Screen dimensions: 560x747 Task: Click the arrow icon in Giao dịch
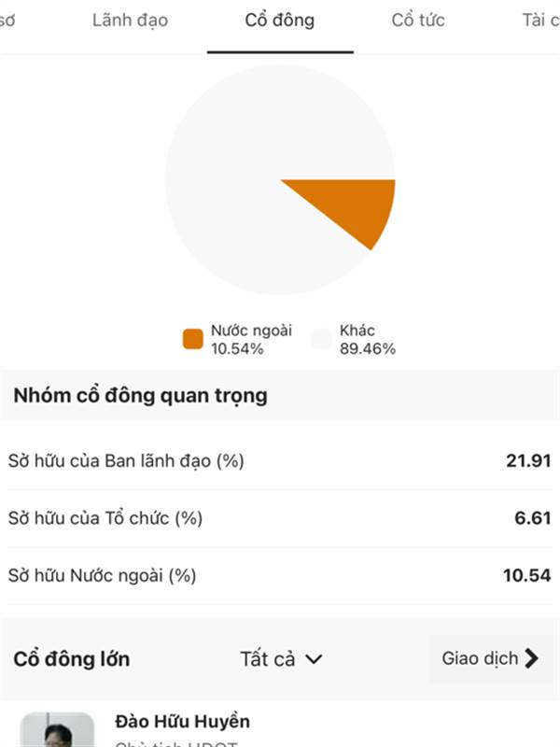532,659
